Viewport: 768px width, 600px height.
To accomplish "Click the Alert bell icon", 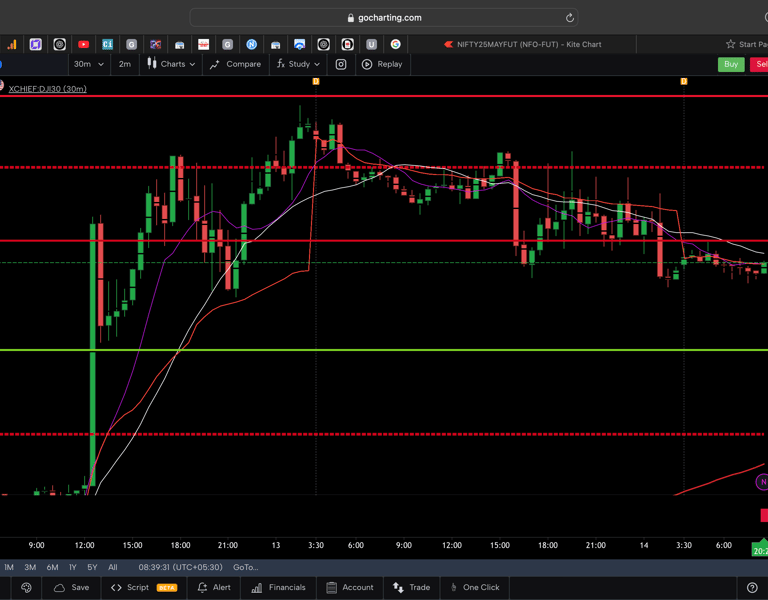I will pos(202,587).
